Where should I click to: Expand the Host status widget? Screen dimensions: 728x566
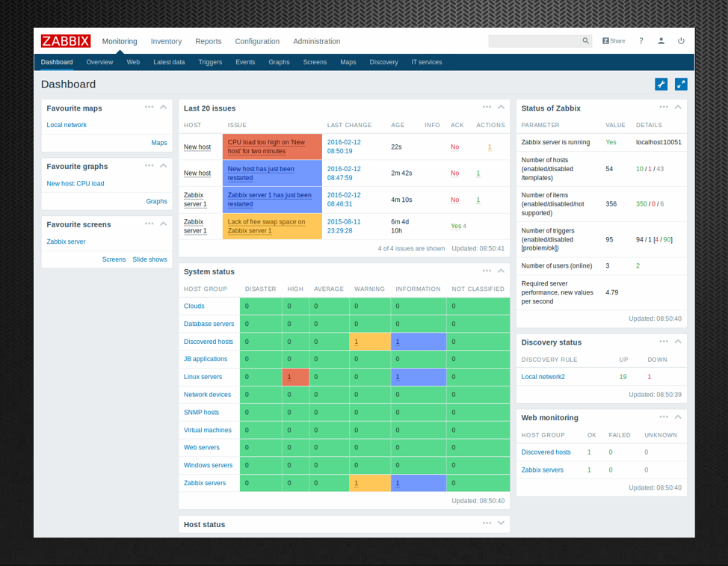point(502,523)
